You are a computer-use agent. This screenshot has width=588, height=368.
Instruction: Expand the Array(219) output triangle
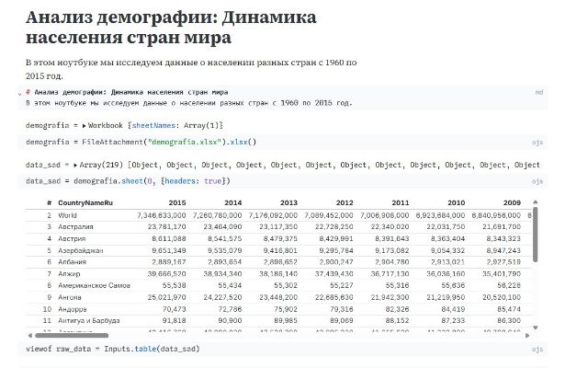pyautogui.click(x=75, y=165)
